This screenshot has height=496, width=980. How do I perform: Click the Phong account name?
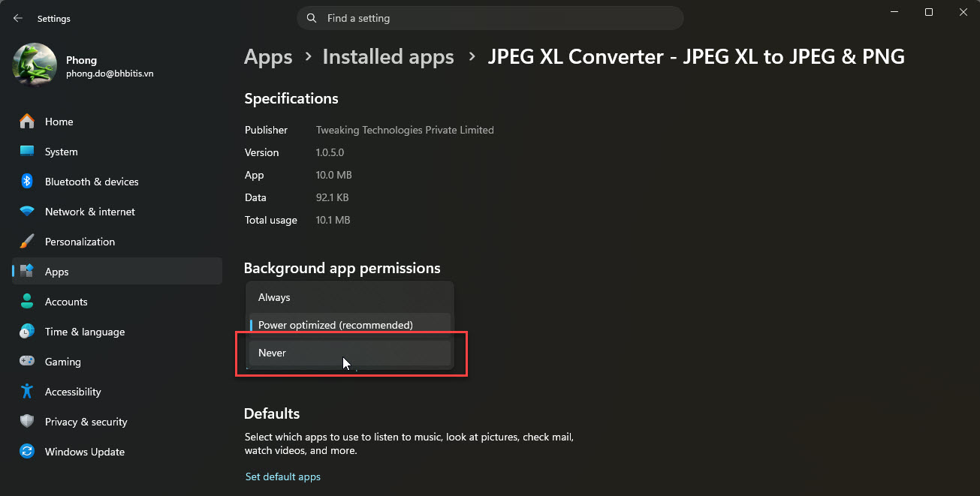click(81, 60)
